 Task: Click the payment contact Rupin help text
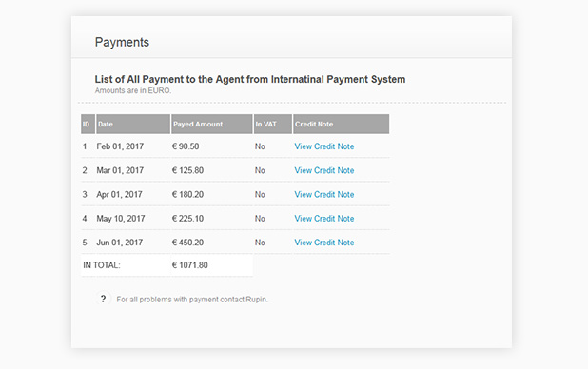point(192,300)
